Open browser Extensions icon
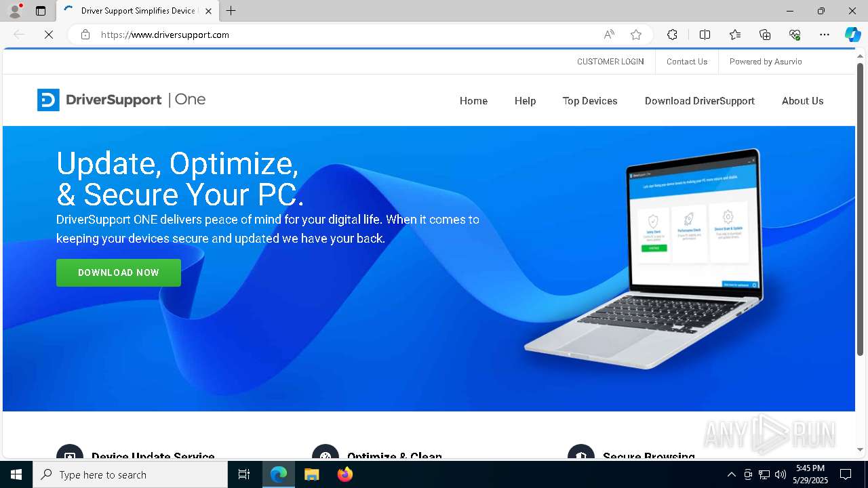This screenshot has height=488, width=868. point(672,35)
